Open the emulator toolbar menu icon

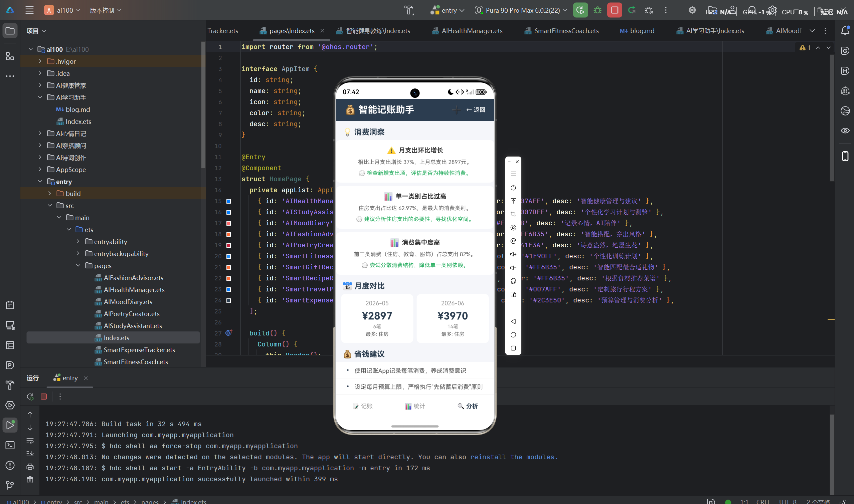pos(513,174)
